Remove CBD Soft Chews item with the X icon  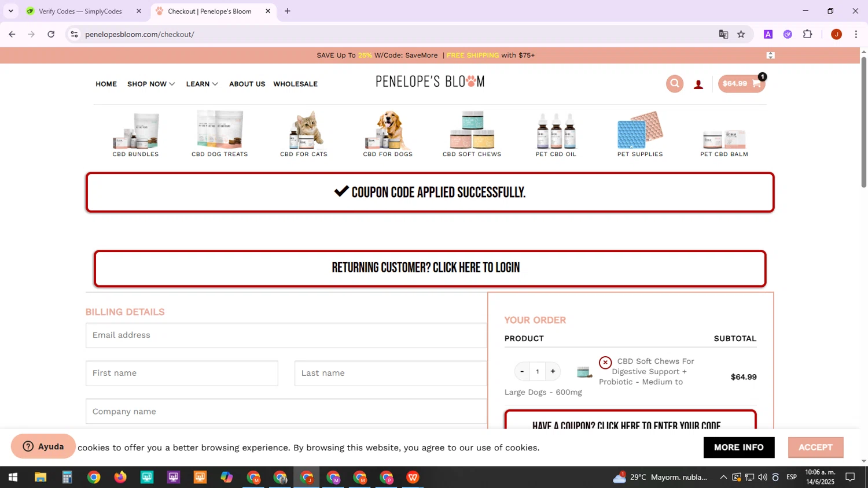(x=605, y=363)
